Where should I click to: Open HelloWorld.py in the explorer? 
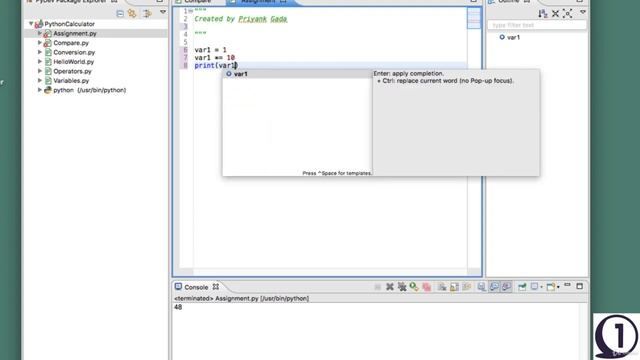(73, 62)
